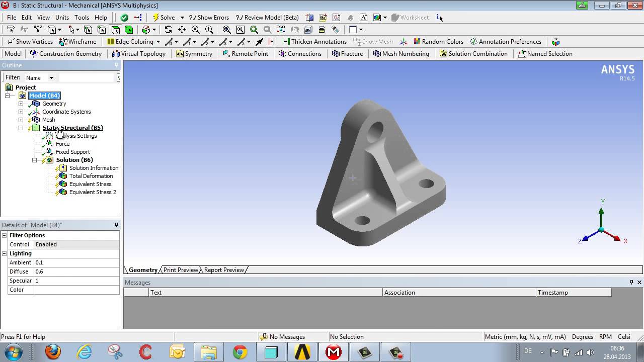The width and height of the screenshot is (644, 362).
Task: Open the Units menu
Action: (x=62, y=17)
